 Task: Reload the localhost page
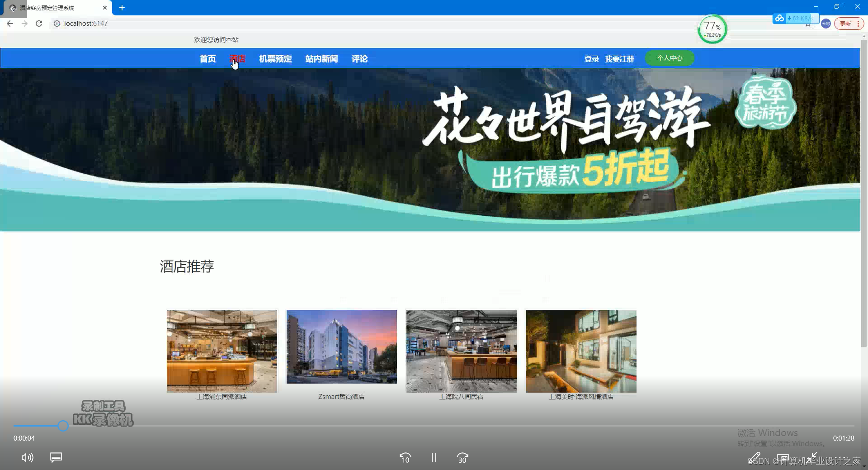pyautogui.click(x=39, y=24)
